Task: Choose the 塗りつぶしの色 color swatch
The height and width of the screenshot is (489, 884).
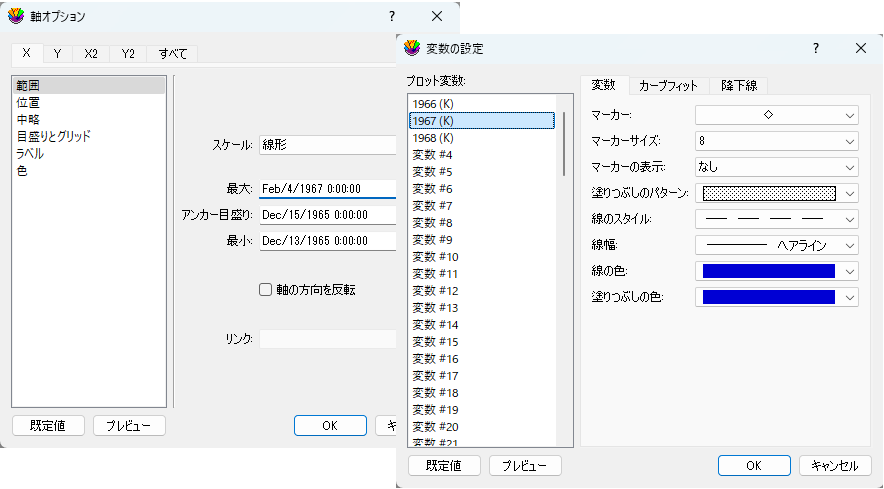Action: (x=768, y=297)
